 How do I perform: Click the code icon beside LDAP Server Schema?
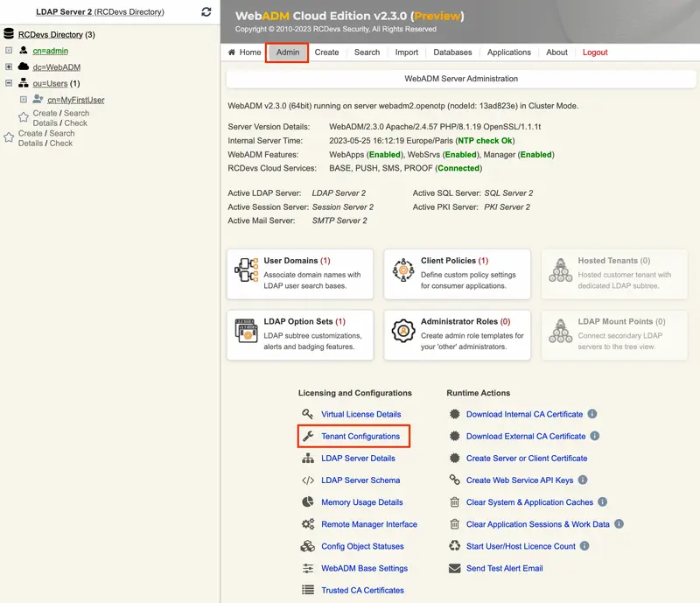[308, 480]
